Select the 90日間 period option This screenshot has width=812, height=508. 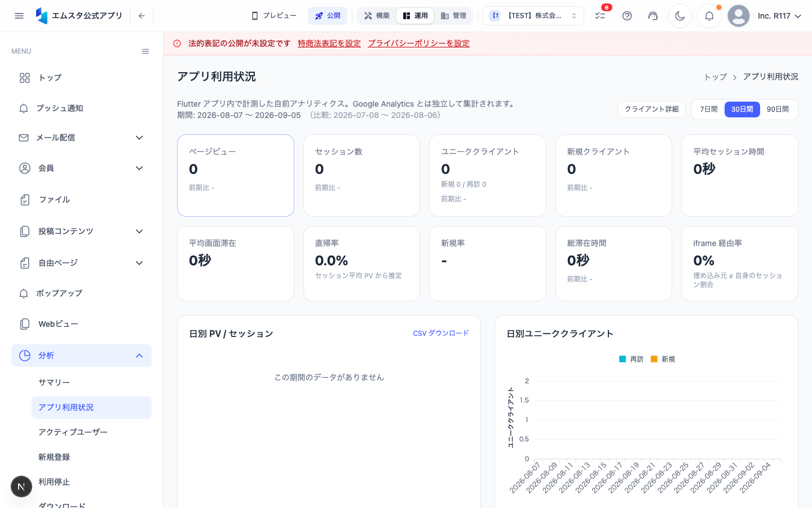click(778, 110)
